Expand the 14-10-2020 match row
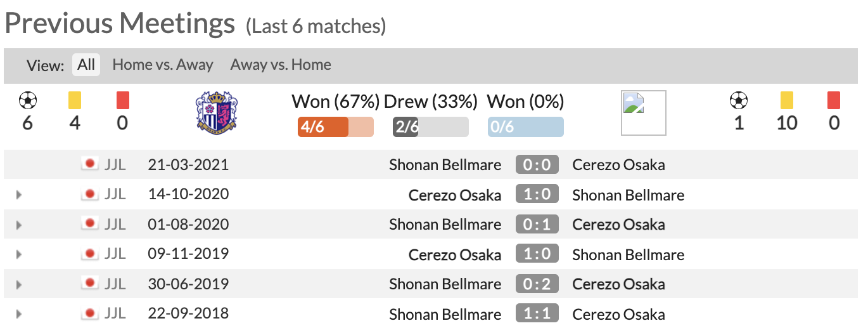The width and height of the screenshot is (868, 335). pyautogui.click(x=19, y=195)
